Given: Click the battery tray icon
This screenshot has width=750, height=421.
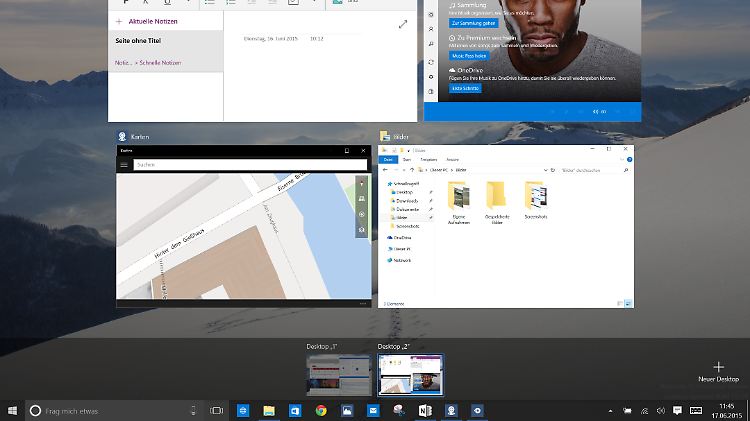Looking at the screenshot, I should click(627, 411).
